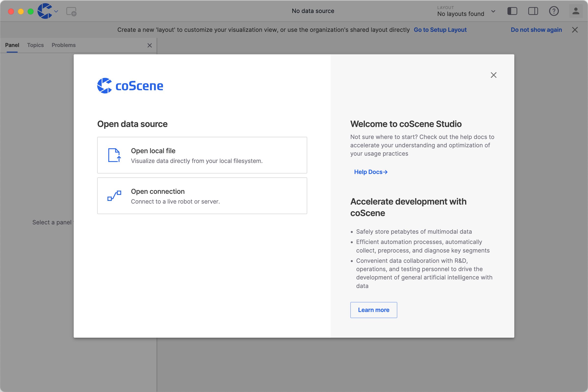Open the user profile icon

point(576,11)
